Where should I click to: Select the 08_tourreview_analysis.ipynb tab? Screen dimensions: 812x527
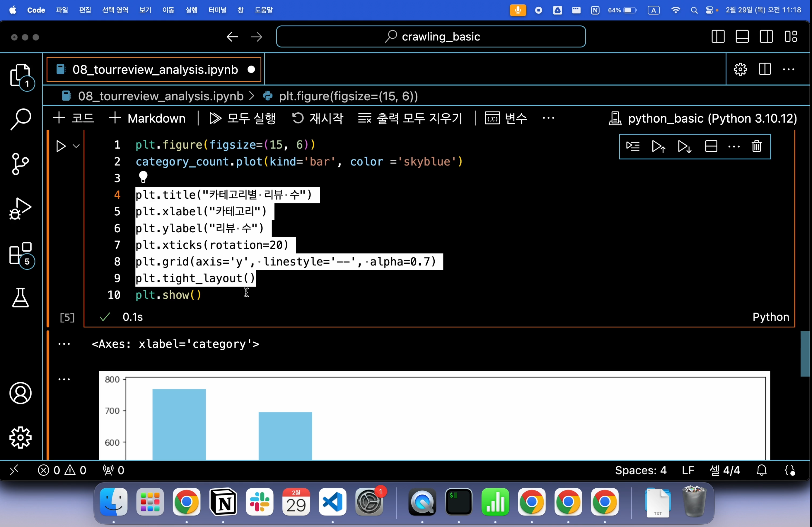pyautogui.click(x=155, y=70)
